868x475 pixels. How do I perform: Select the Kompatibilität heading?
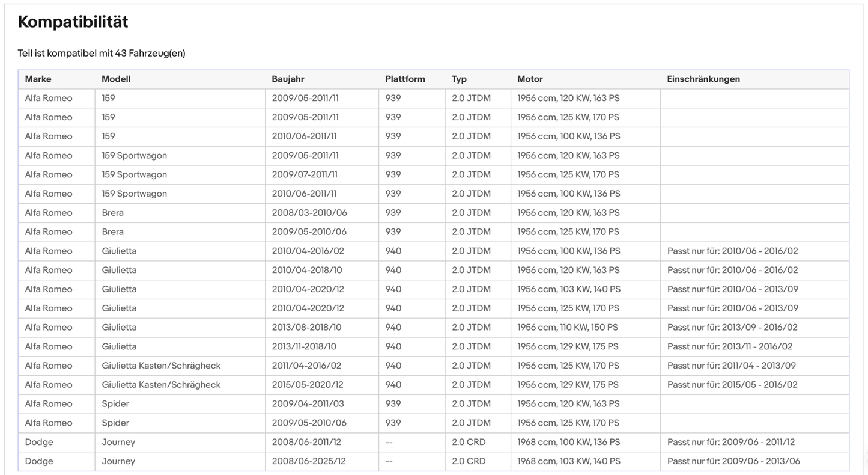pos(73,22)
